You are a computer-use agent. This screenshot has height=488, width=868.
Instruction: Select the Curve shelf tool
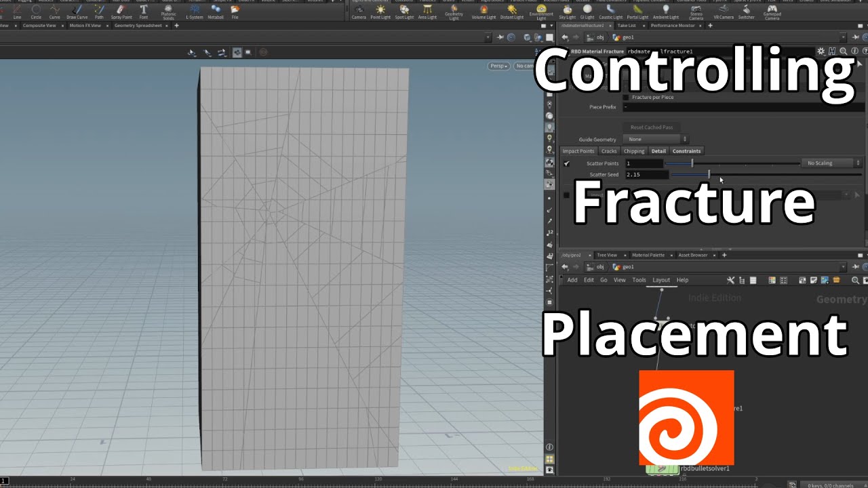coord(54,12)
